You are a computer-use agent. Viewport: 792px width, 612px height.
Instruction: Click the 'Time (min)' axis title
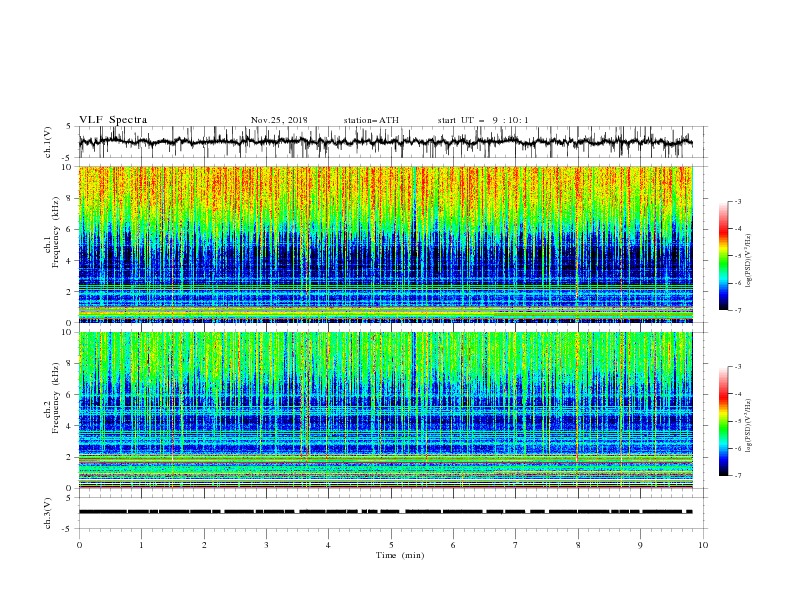(400, 555)
